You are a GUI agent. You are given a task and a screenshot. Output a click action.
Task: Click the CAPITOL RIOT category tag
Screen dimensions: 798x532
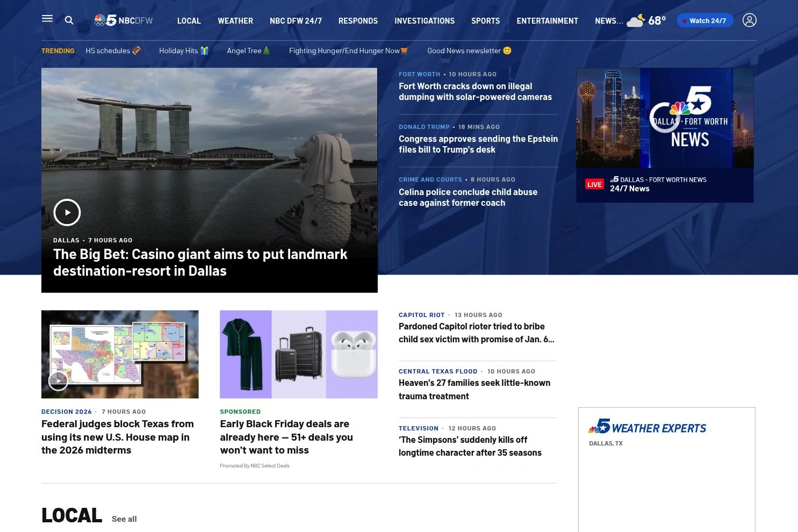point(422,315)
